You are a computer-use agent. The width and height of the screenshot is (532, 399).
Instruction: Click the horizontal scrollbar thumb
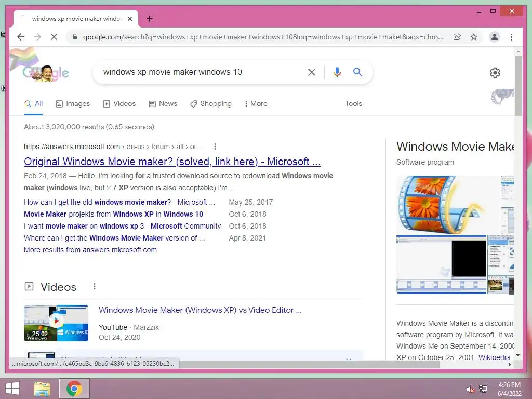tap(310, 364)
